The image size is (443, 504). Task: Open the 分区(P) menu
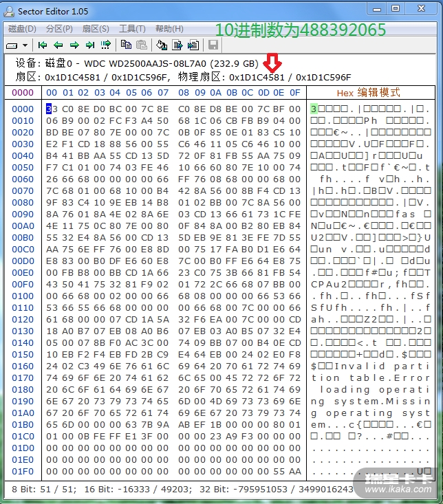point(59,29)
